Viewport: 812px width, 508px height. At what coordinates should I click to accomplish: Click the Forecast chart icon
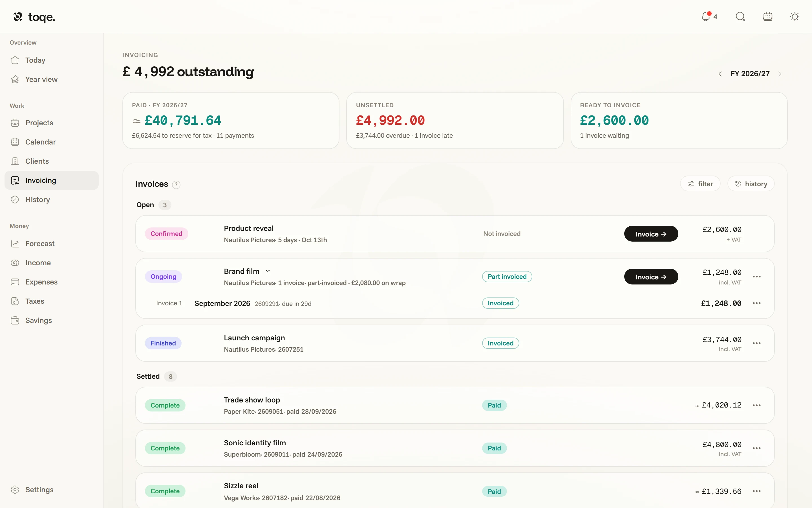(x=15, y=244)
